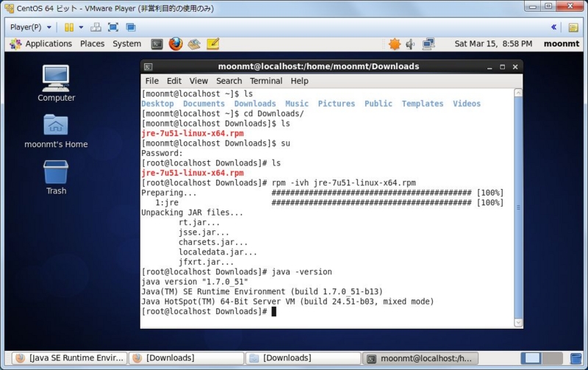
Task: Open the terminal Edit menu
Action: point(174,81)
